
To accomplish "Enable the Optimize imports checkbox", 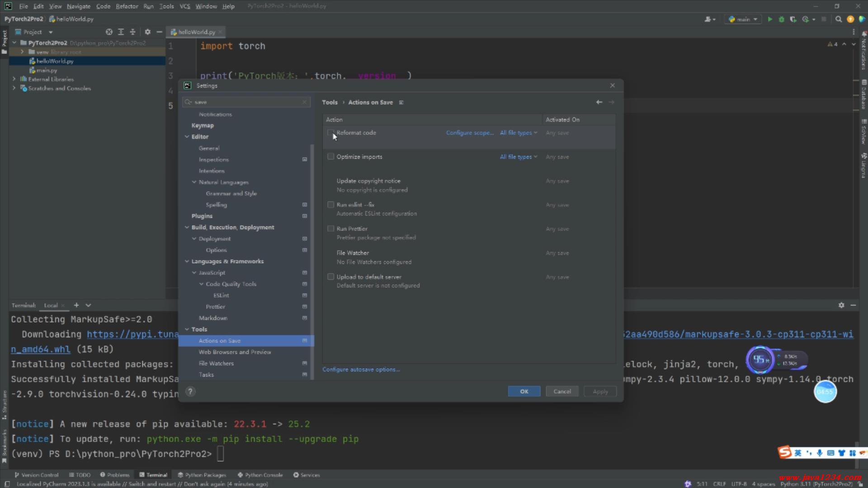I will point(330,157).
